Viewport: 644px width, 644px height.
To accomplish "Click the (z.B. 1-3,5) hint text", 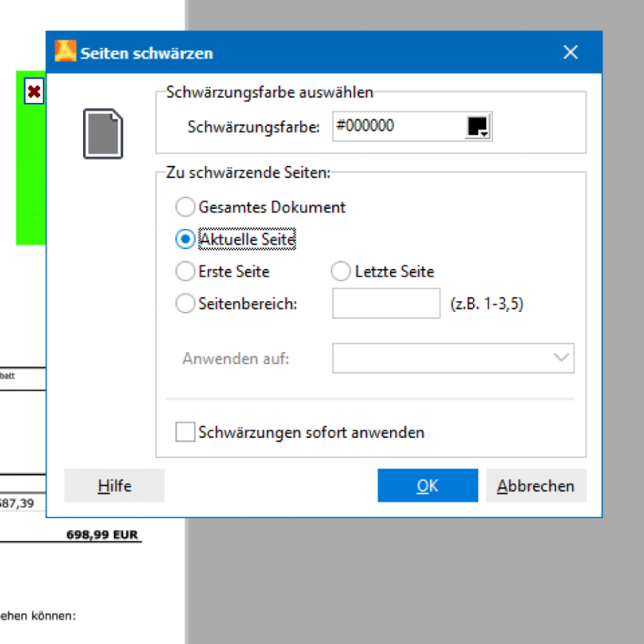I will pos(486,304).
